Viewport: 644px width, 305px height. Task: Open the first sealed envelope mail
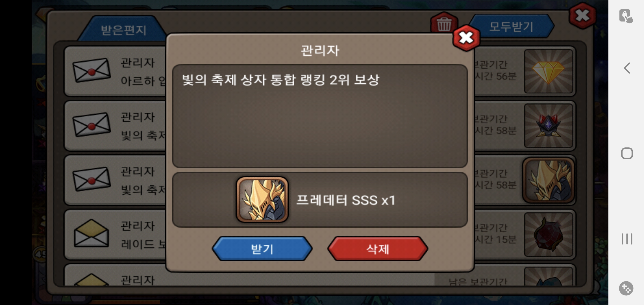(x=92, y=71)
